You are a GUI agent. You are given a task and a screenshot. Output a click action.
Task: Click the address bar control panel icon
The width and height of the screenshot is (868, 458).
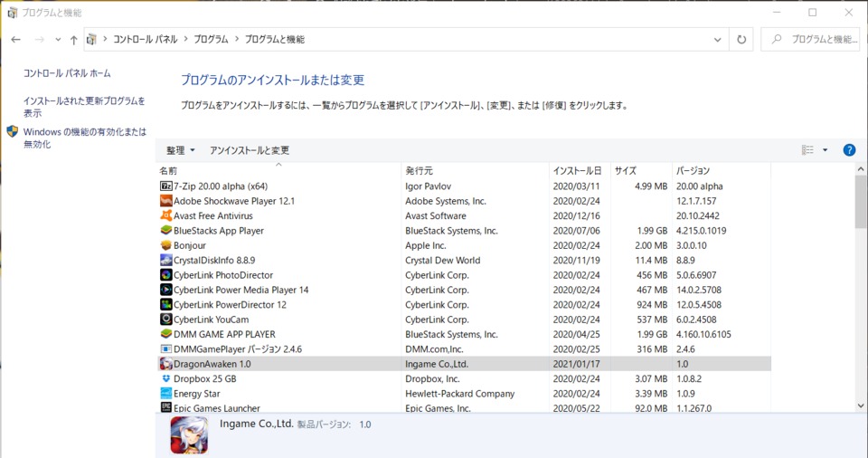click(91, 39)
